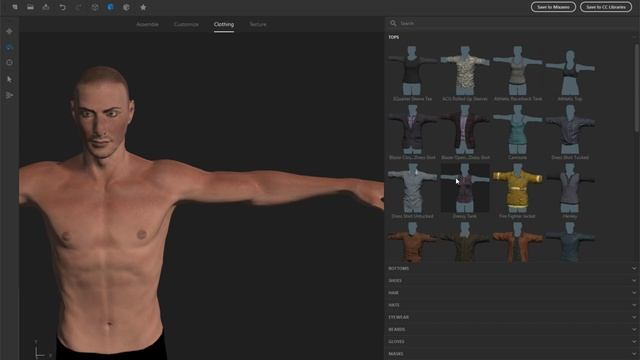640x360 pixels.
Task: Select the circular frame tool in left sidebar
Action: coord(9,62)
